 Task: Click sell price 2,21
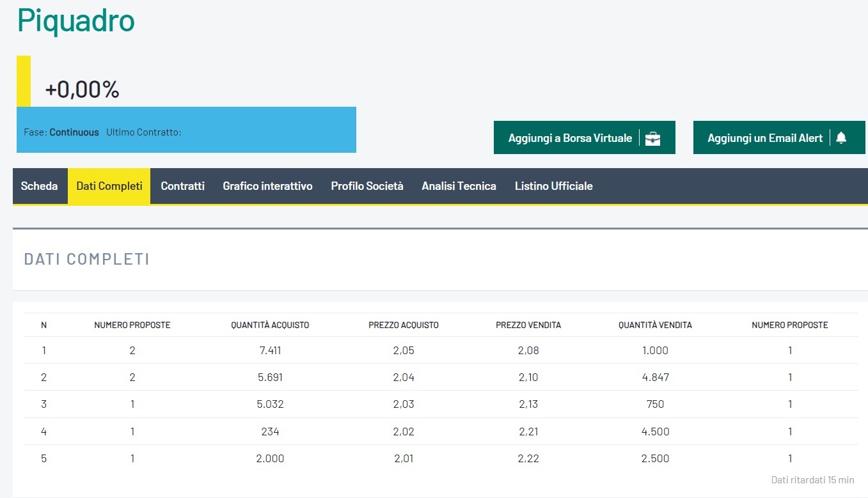528,432
